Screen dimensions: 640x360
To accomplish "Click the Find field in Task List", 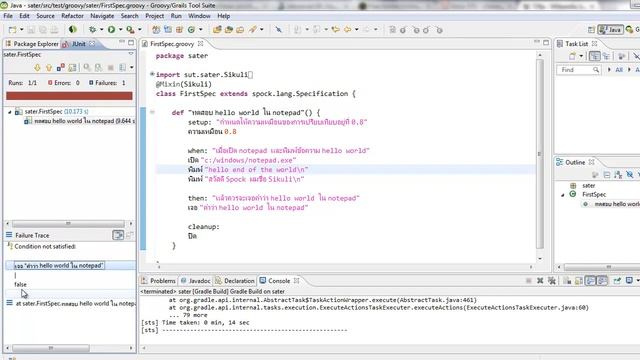I will 578,70.
